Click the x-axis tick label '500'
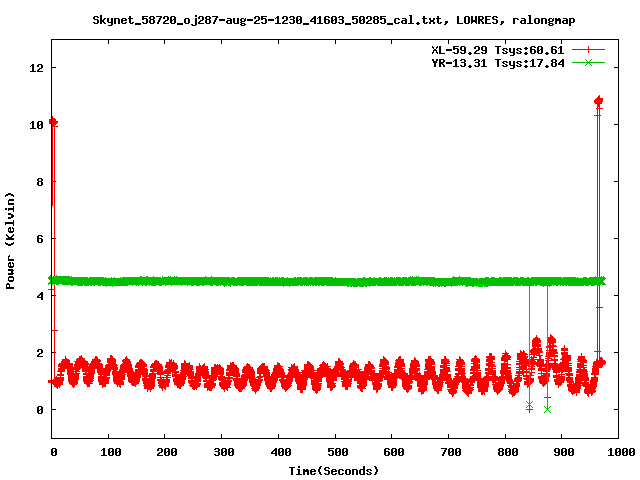Screen dimensions: 640x480 pyautogui.click(x=338, y=452)
